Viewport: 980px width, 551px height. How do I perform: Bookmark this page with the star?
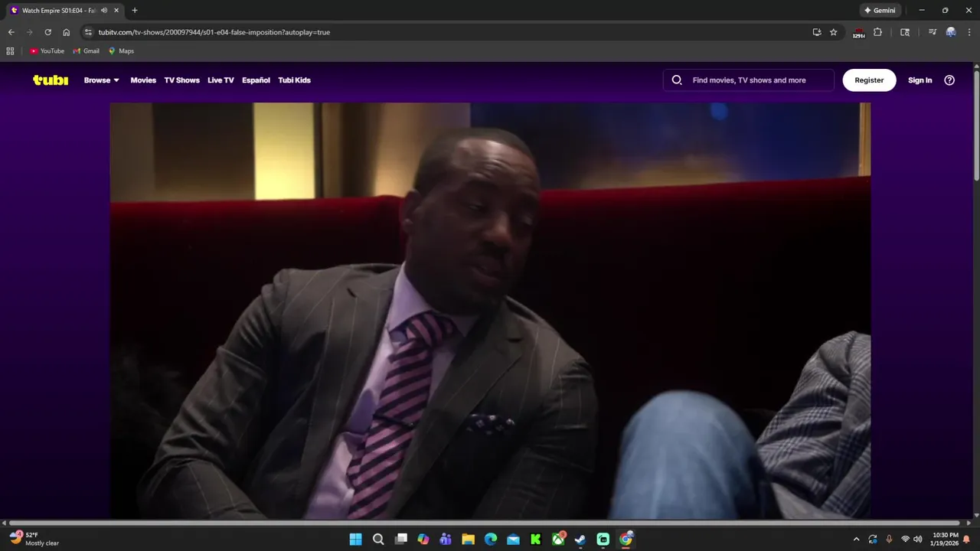(834, 32)
